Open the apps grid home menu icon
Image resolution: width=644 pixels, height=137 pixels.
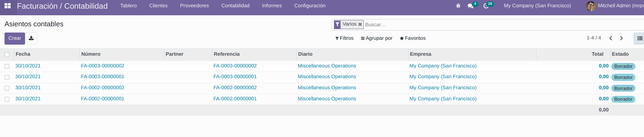click(8, 6)
